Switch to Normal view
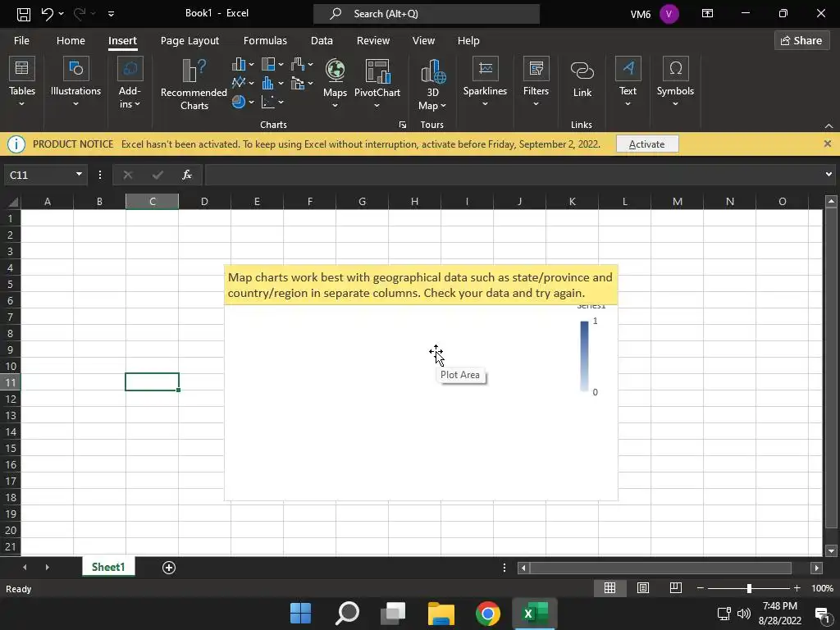The image size is (840, 630). click(609, 588)
